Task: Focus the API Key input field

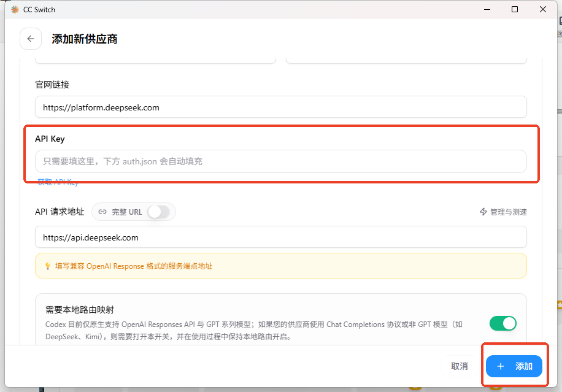Action: coord(280,161)
